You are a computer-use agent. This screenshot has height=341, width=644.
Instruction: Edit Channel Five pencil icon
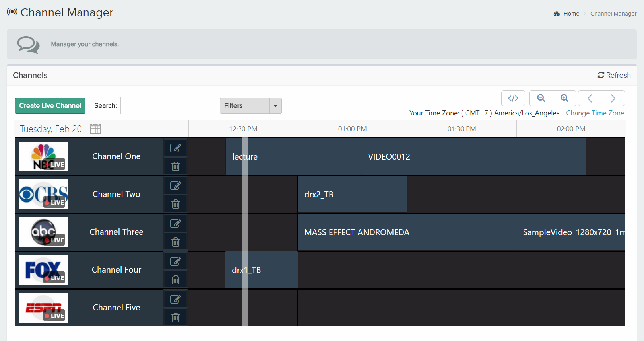click(x=175, y=299)
